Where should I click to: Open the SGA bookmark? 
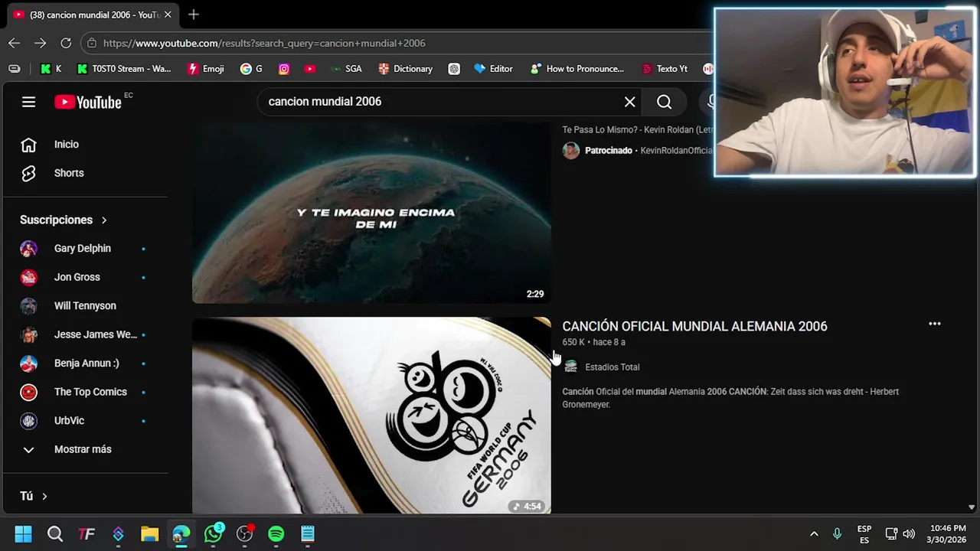[346, 69]
